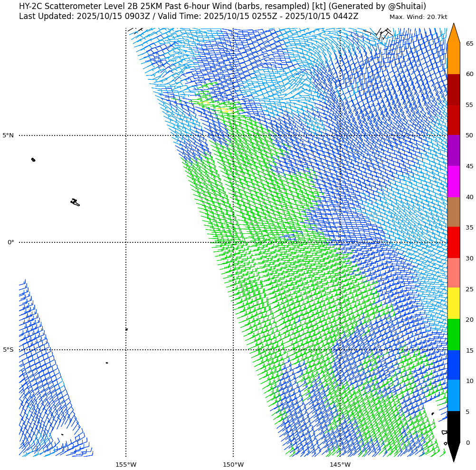Click the salmon 25–30 kt colorbar segment
This screenshot has height=470, width=476.
tap(454, 273)
